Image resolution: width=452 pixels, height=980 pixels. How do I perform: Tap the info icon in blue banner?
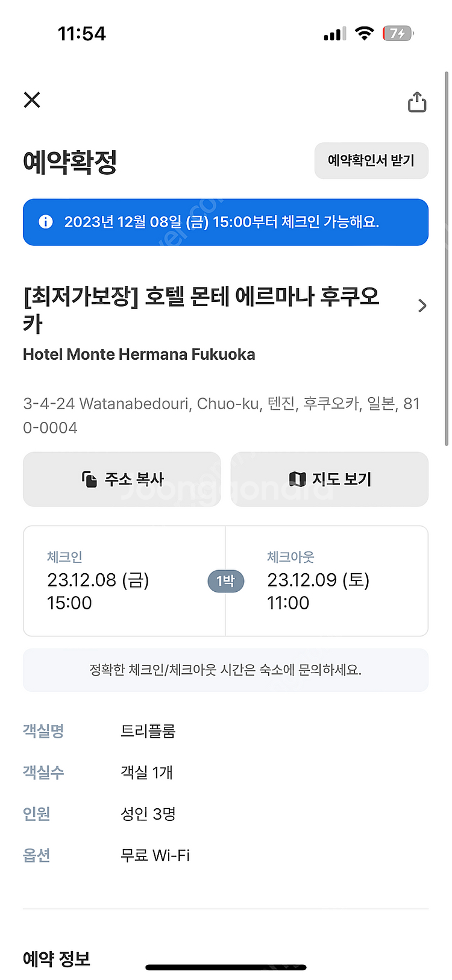tap(46, 222)
